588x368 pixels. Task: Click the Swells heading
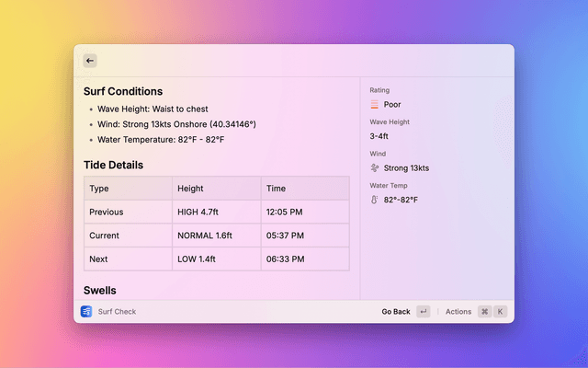coord(100,291)
